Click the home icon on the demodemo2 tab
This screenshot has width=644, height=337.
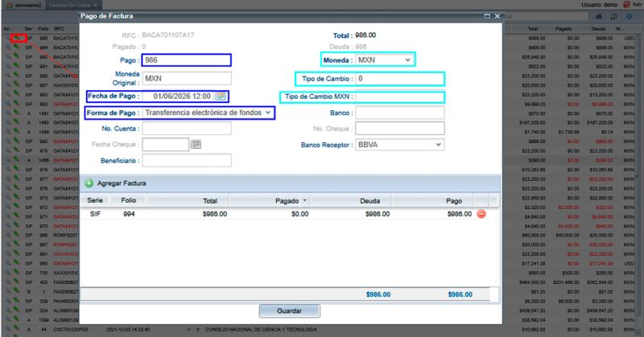[x=10, y=6]
